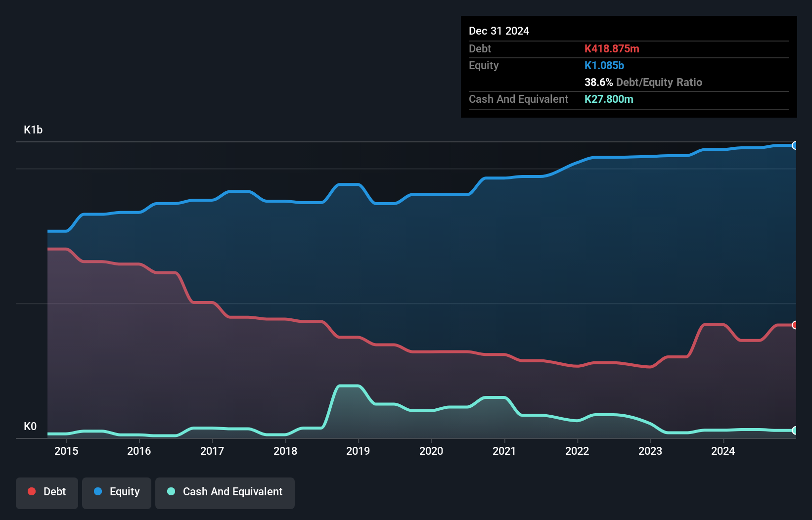Click the Dec 31 2024 tooltip date
The height and width of the screenshot is (520, 812).
pos(499,31)
